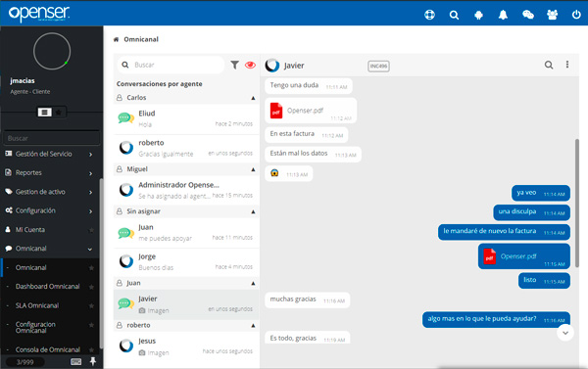Expand the Configuración menu
The width and height of the screenshot is (588, 369).
50,210
